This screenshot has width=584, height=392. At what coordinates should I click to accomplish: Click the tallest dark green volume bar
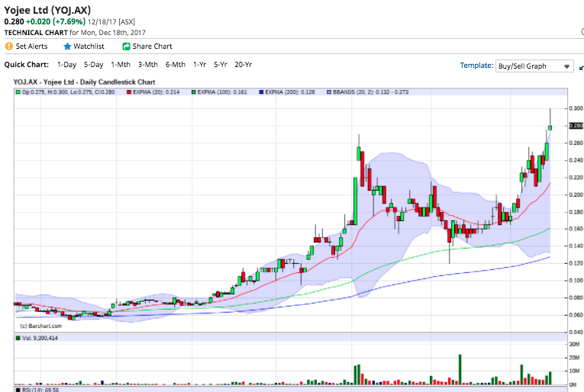click(460, 369)
